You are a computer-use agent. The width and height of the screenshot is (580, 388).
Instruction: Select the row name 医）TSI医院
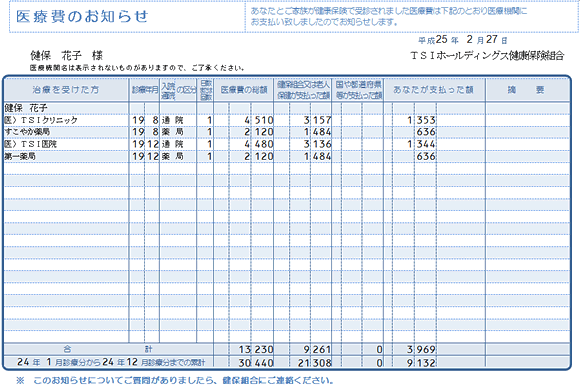pyautogui.click(x=30, y=144)
